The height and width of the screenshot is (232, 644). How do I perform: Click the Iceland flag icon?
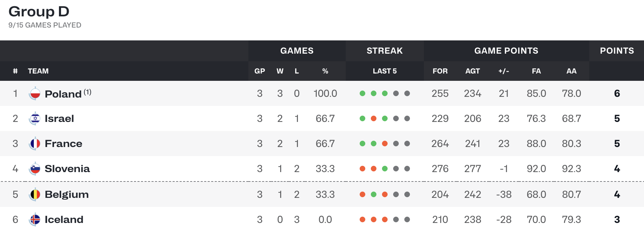(35, 219)
